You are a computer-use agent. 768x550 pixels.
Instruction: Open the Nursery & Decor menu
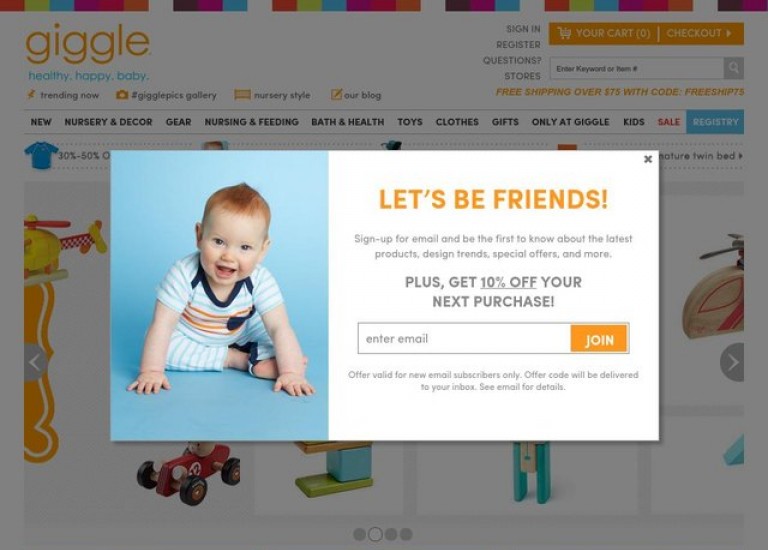[x=108, y=122]
